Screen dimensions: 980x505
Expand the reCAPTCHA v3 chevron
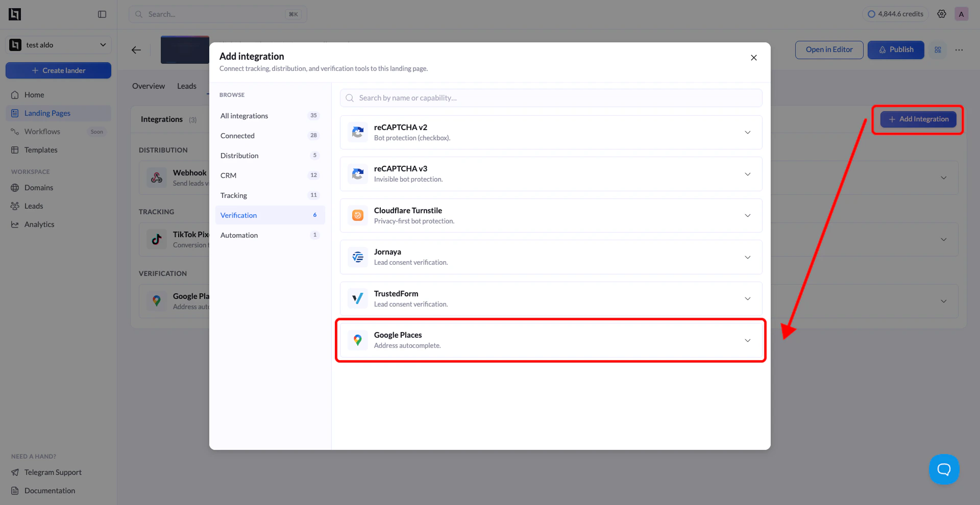747,174
